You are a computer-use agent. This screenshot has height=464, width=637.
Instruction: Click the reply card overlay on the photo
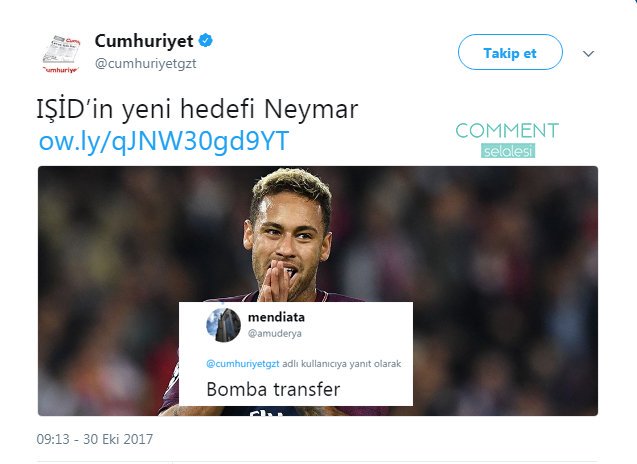click(x=296, y=353)
